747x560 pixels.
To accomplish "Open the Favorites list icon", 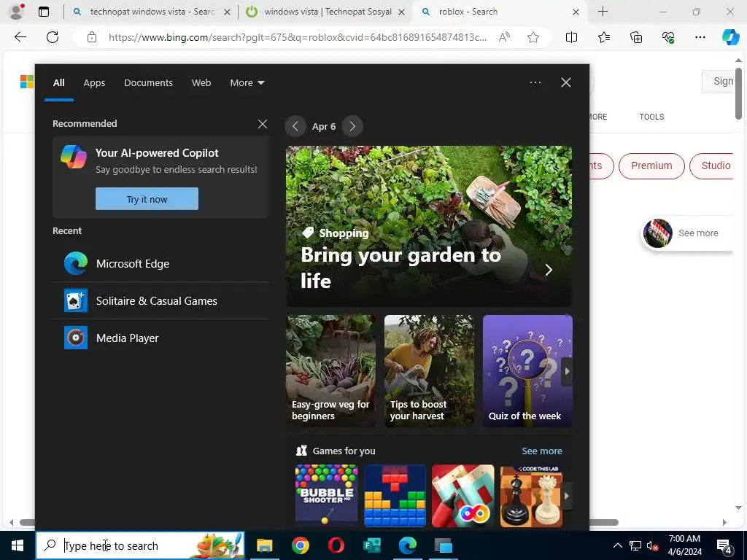I will click(603, 37).
